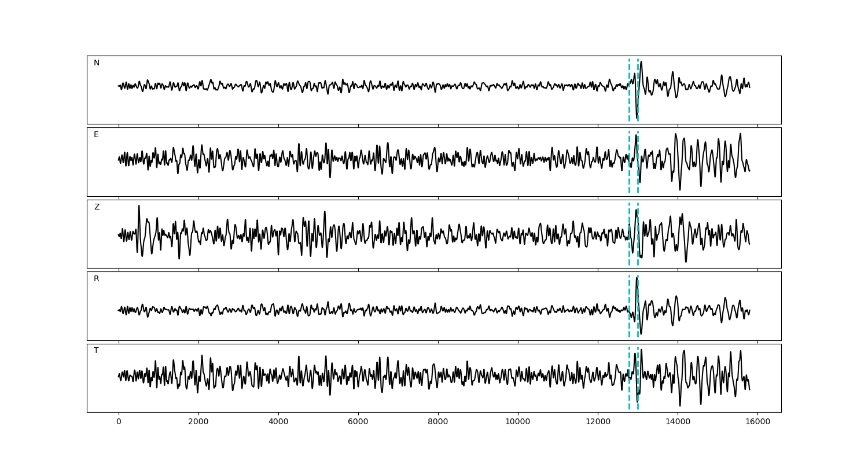The image size is (868, 463).
Task: Click the x-axis tick label 2000
Action: (198, 422)
